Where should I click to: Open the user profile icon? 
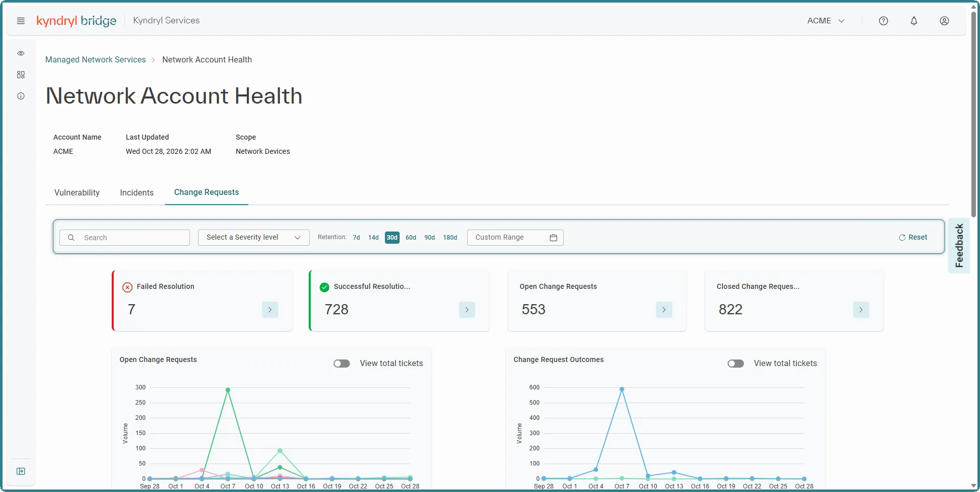point(944,21)
